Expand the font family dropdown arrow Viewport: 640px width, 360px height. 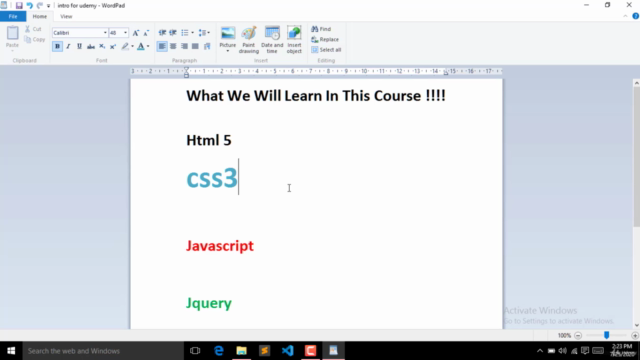[x=105, y=33]
